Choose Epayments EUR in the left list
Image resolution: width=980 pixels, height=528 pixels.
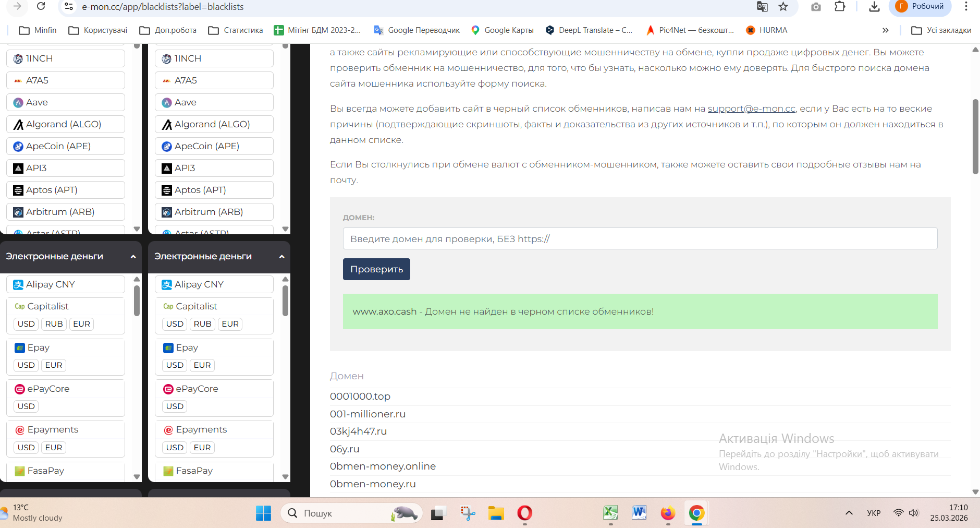54,448
